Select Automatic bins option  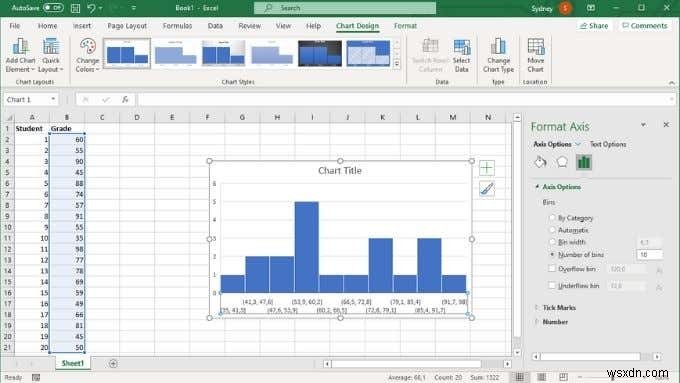552,230
